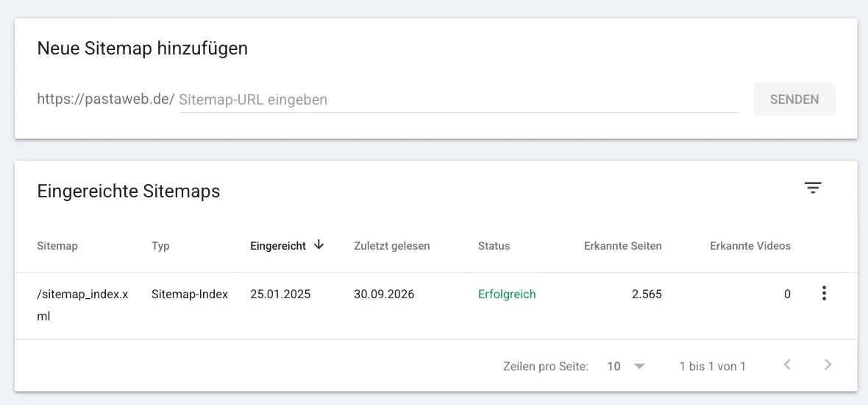Focus the Sitemap-URL eingeben input field
Screen dimensions: 868x405
click(459, 99)
